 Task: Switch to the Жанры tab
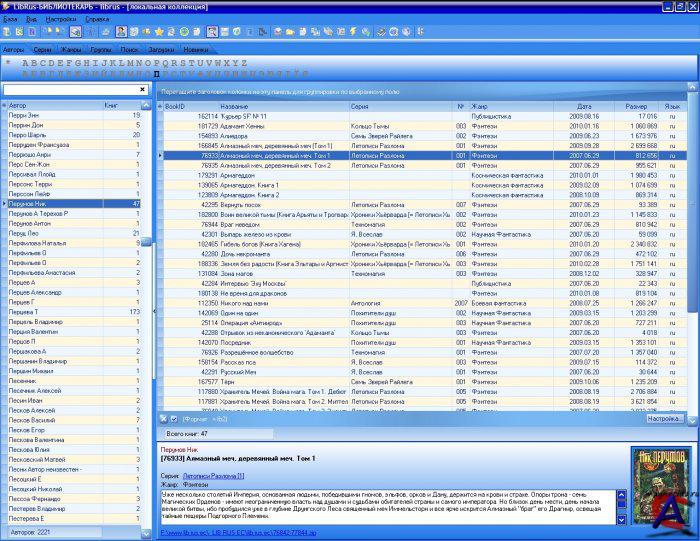[x=71, y=48]
